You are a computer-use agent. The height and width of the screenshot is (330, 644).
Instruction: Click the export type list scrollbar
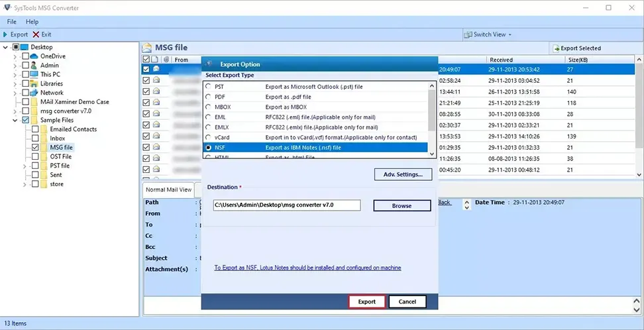432,119
